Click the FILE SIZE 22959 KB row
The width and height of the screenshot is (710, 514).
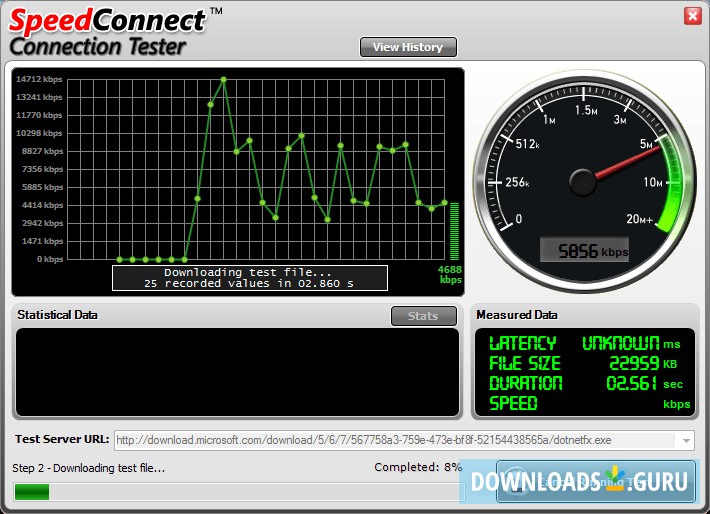tap(584, 364)
